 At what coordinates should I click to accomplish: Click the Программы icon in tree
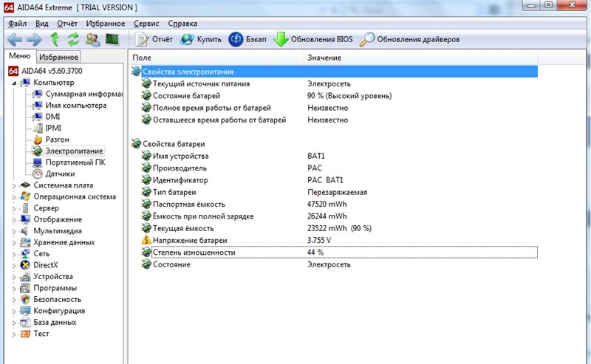(25, 288)
